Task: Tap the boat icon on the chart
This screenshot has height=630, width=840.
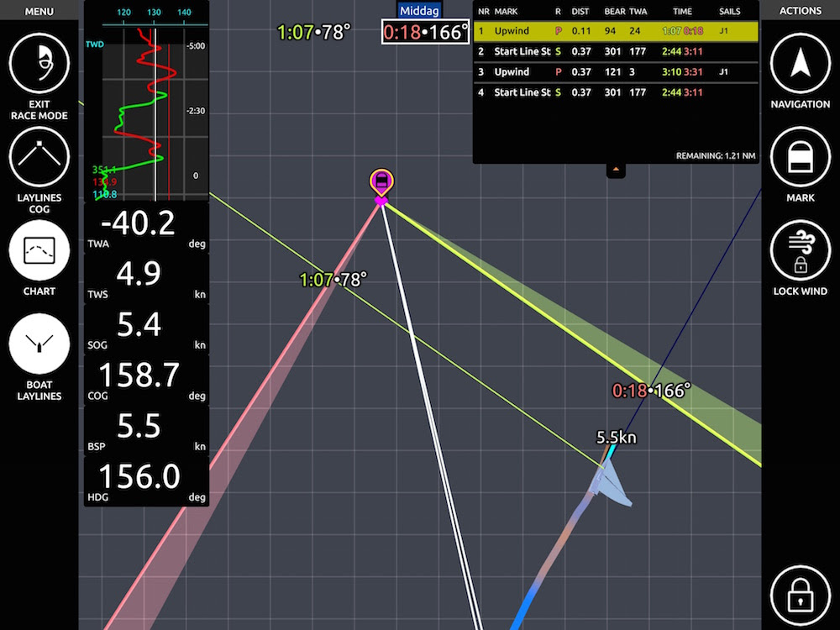Action: [x=611, y=487]
